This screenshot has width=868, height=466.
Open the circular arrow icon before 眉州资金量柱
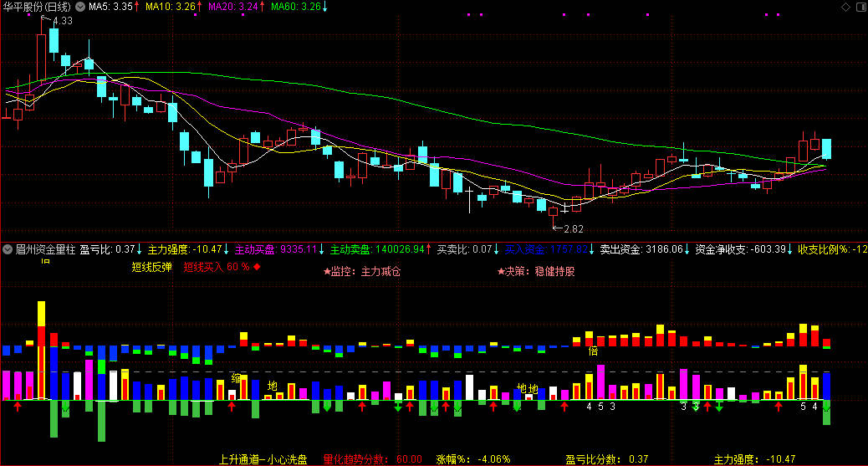pyautogui.click(x=8, y=249)
